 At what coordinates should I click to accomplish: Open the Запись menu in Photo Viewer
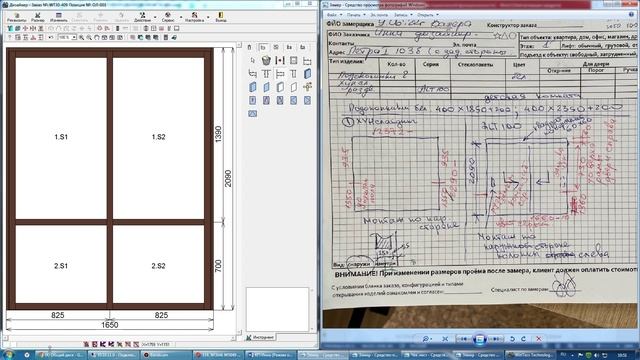[403, 15]
